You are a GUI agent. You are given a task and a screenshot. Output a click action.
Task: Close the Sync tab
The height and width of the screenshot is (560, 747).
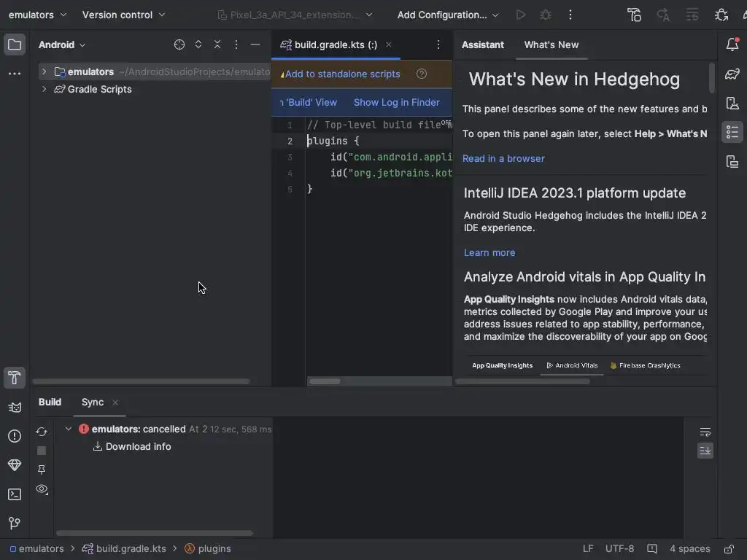pos(115,402)
